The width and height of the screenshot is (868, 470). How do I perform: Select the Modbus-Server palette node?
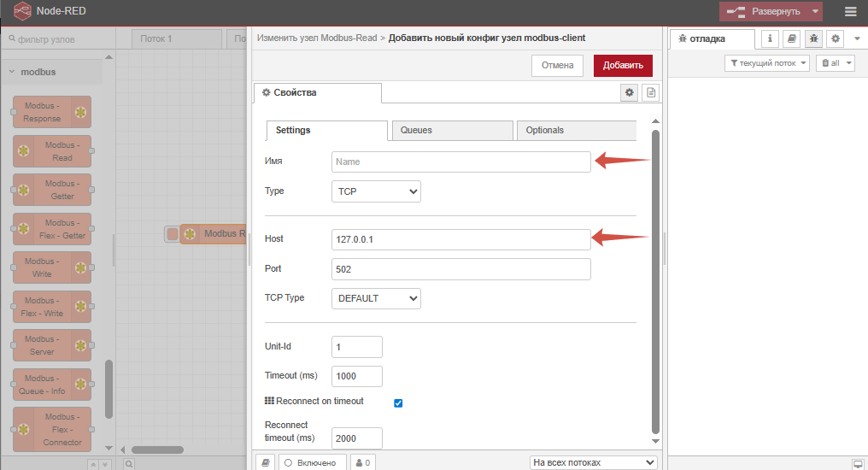pos(52,345)
